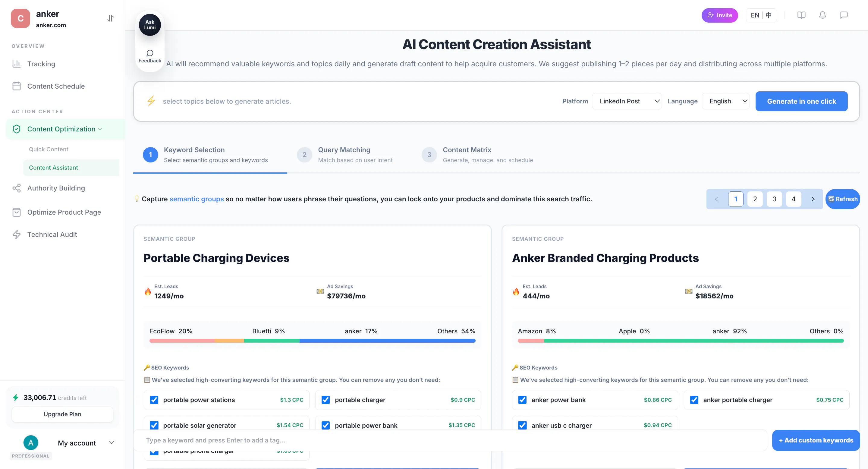Expand the My account chevron
Viewport: 868px width, 469px height.
click(x=112, y=442)
